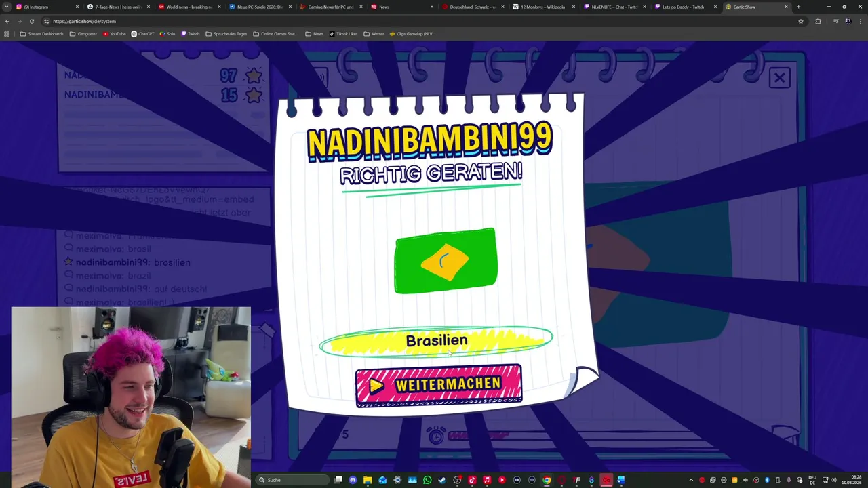The image size is (868, 488).
Task: Open File Explorer from the taskbar
Action: tap(368, 480)
